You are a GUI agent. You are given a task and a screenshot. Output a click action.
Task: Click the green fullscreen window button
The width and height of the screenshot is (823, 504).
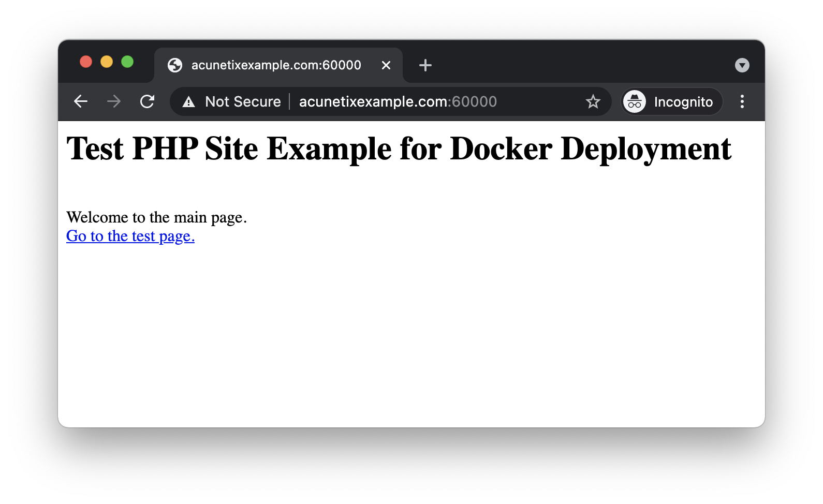point(127,62)
